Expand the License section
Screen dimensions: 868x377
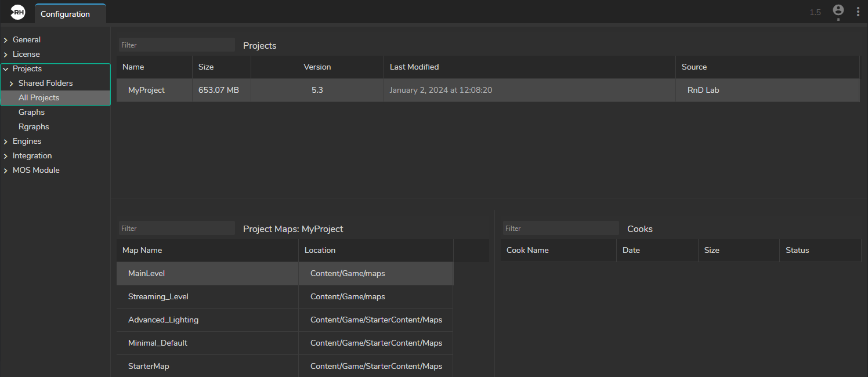point(6,55)
